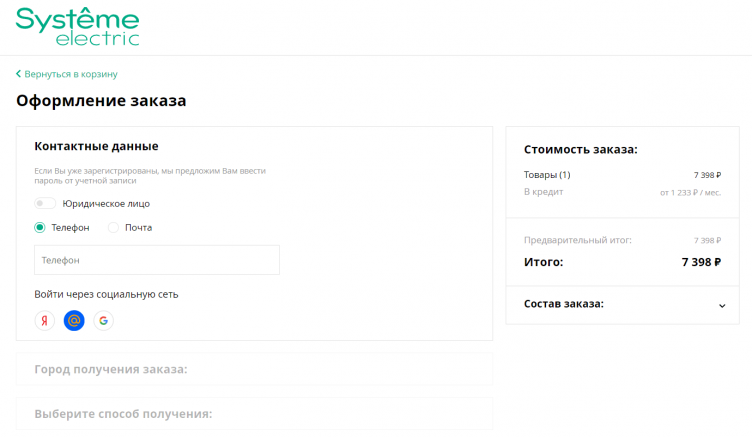The height and width of the screenshot is (437, 752).
Task: Follow the Вернуться в корзину link
Action: 71,74
